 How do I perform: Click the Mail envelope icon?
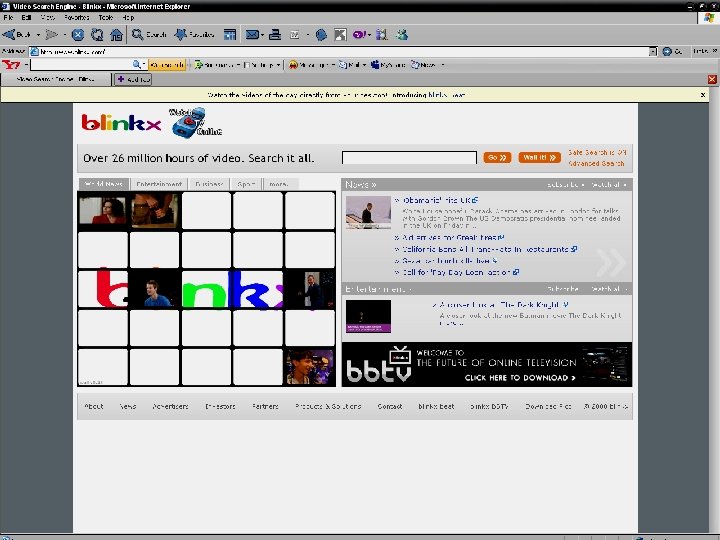pyautogui.click(x=252, y=34)
